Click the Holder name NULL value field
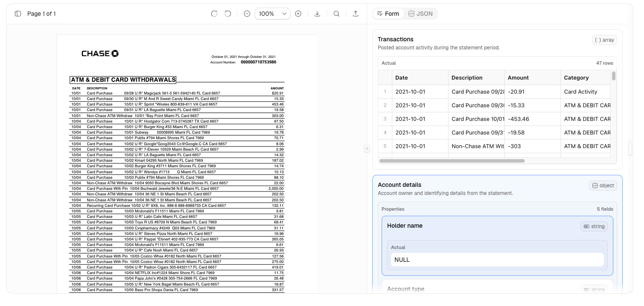 click(497, 260)
